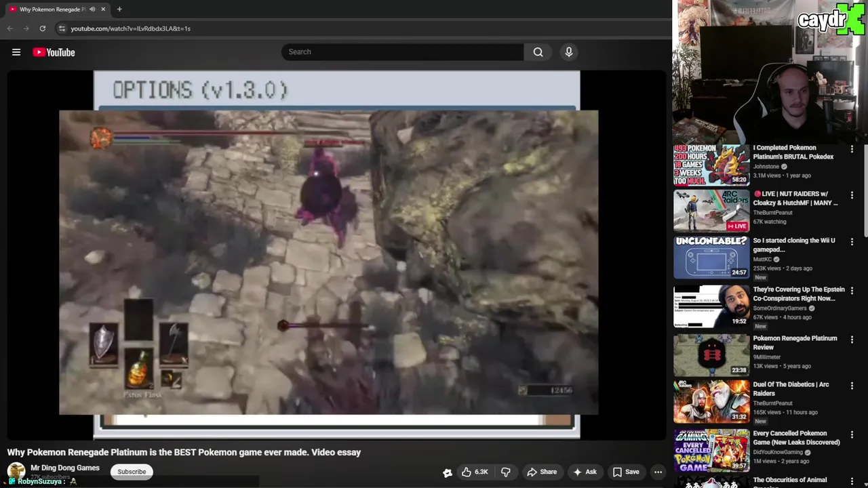The height and width of the screenshot is (488, 868).
Task: Click title 'Every Cancelled Pokemon Game (New Leaks Discovered)'
Action: [x=796, y=438]
